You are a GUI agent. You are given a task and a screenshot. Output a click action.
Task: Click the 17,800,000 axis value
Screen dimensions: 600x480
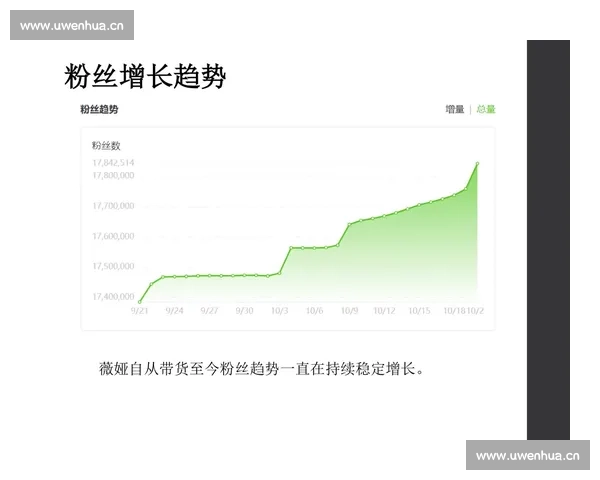click(x=113, y=175)
